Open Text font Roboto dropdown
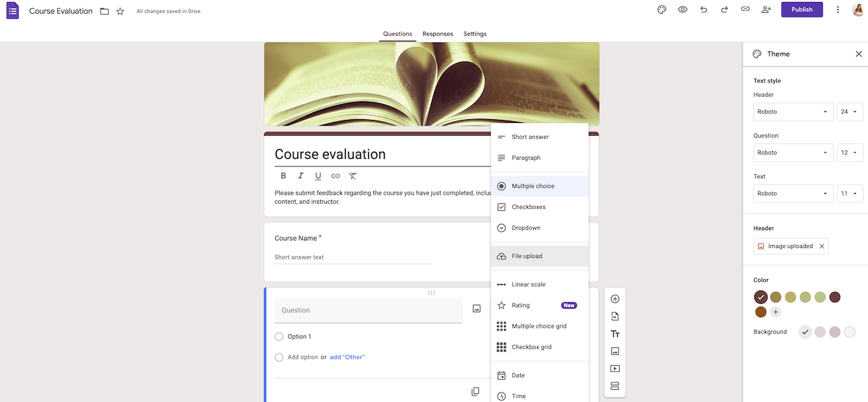Image resolution: width=868 pixels, height=402 pixels. (793, 194)
